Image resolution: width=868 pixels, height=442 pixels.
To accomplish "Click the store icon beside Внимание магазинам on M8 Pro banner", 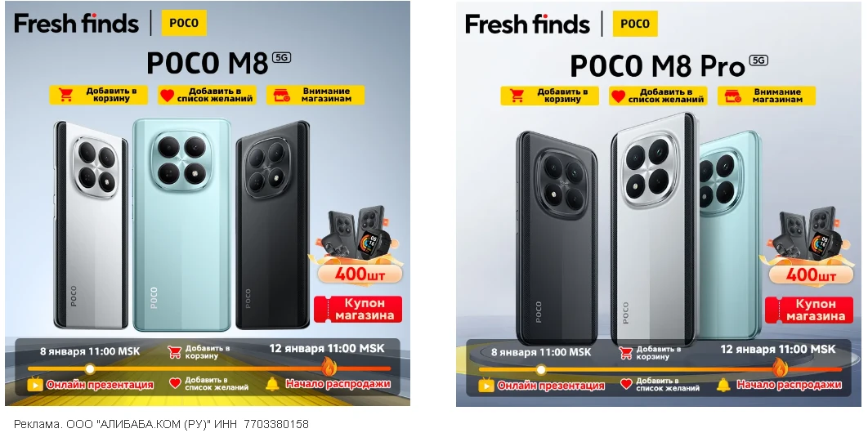I will 733,96.
